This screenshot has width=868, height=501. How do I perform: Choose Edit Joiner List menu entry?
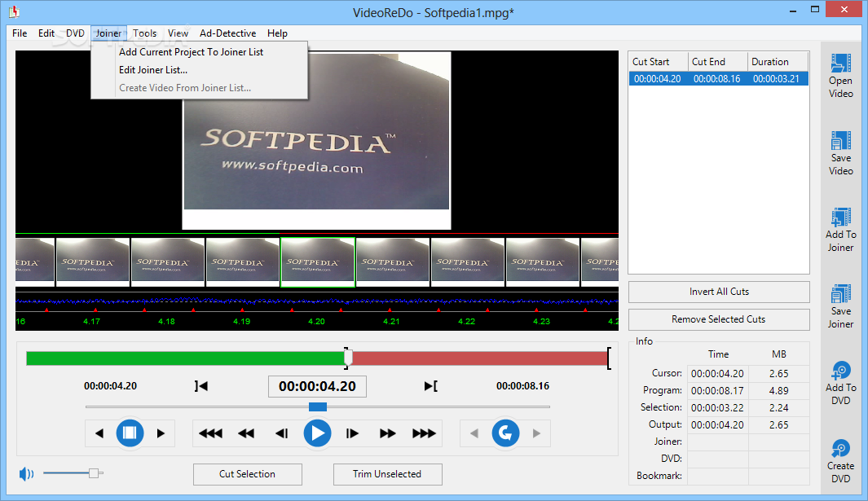(x=152, y=70)
